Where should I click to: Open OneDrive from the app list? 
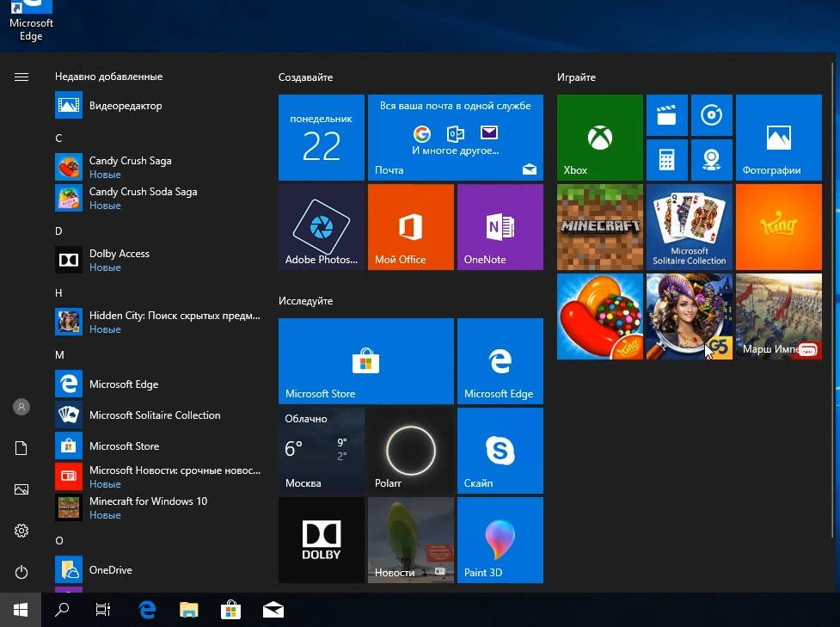coord(158,569)
